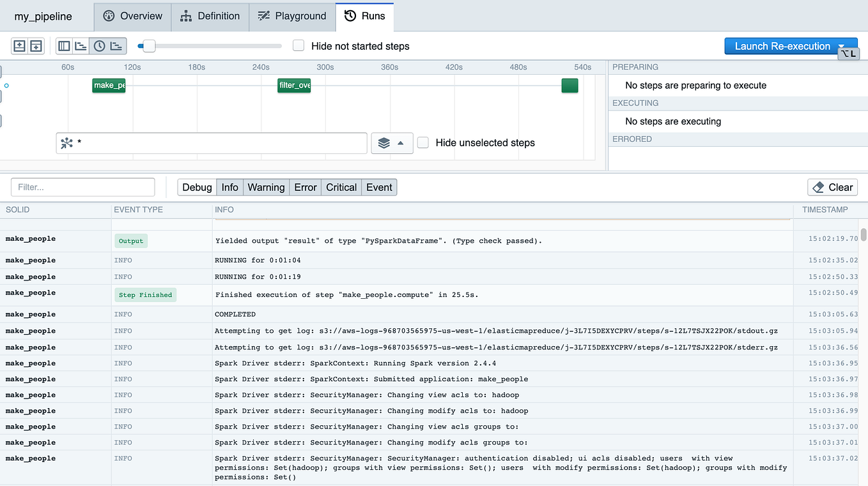
Task: Collapse the panel using the second expand icon
Action: pyautogui.click(x=36, y=45)
